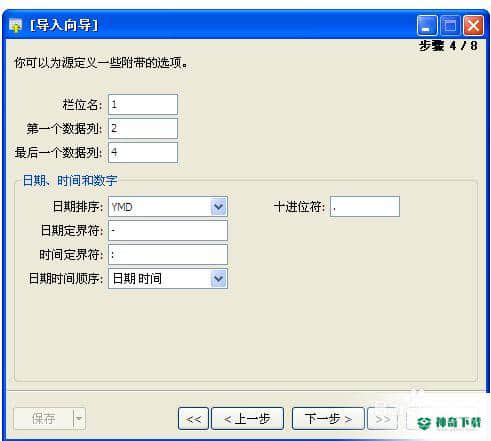Close the import wizard dialog
The image size is (491, 441).
tap(473, 25)
